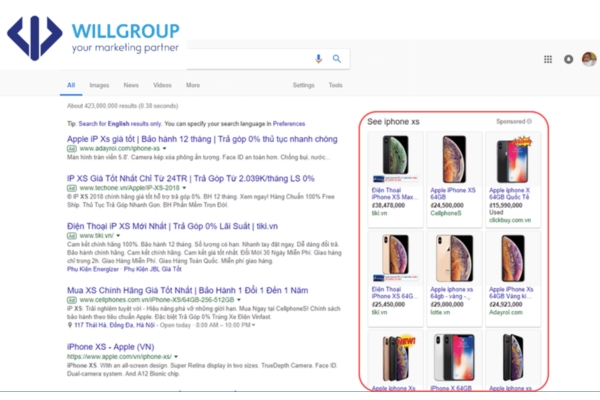Open the account profile avatar

click(589, 59)
